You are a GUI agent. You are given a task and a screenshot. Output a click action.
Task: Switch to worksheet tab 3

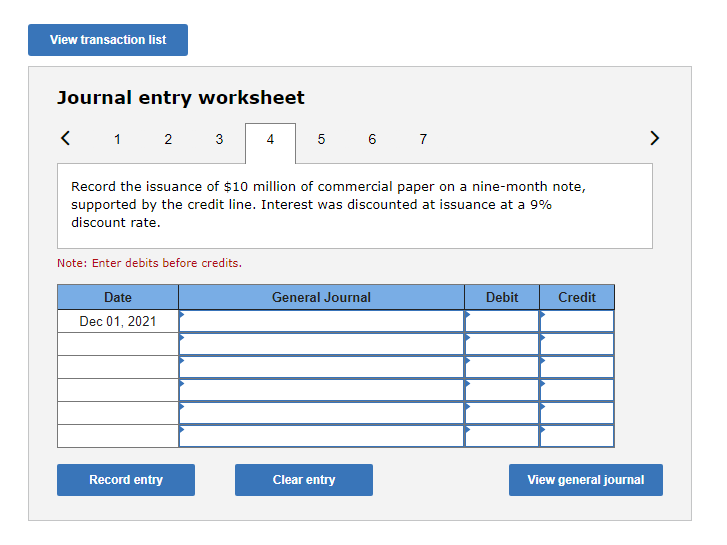coord(219,139)
